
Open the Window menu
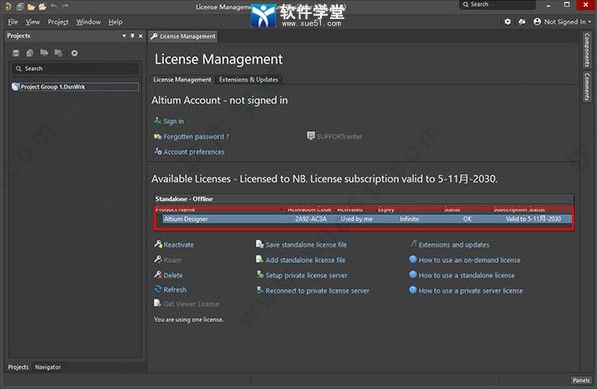tap(88, 22)
